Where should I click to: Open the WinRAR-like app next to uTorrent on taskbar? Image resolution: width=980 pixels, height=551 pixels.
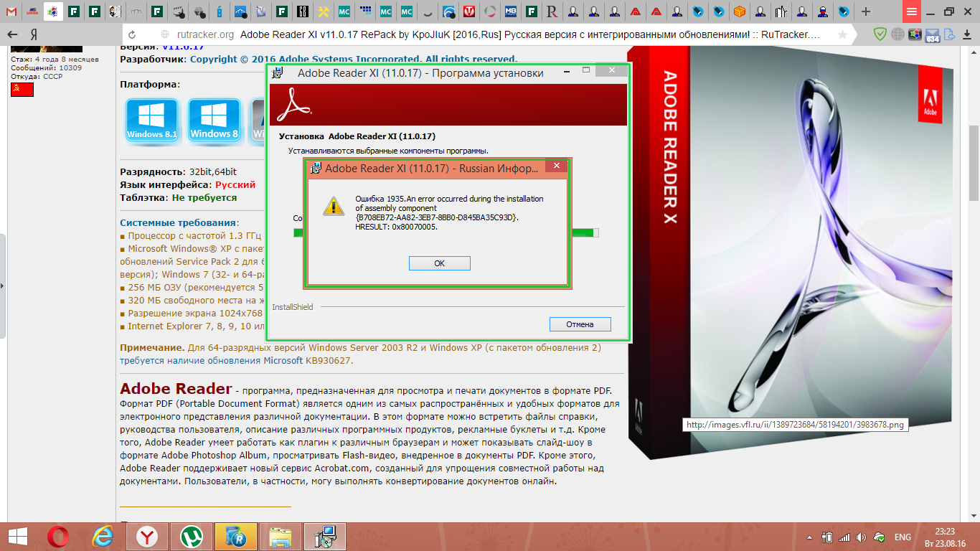point(236,537)
